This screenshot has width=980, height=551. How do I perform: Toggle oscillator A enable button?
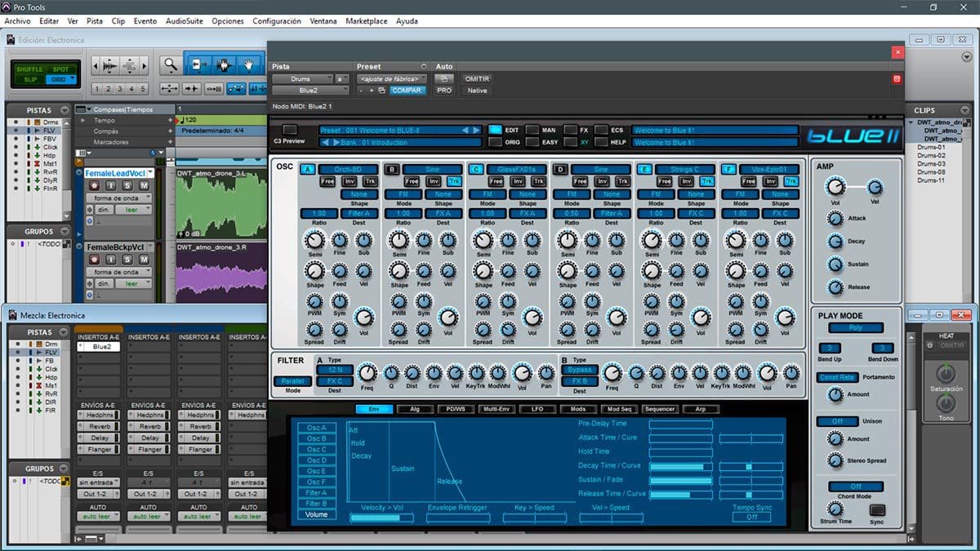[x=308, y=170]
